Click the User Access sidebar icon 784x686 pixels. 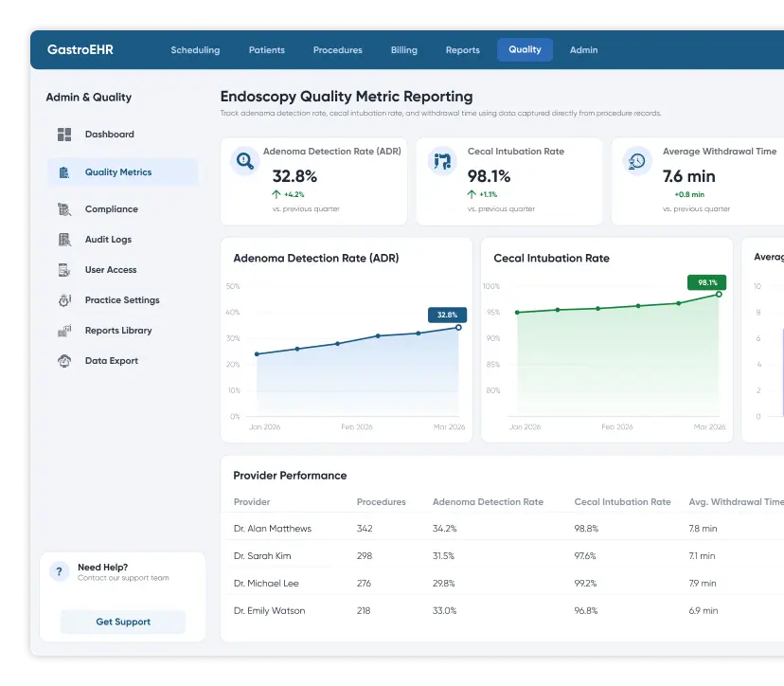pyautogui.click(x=64, y=270)
